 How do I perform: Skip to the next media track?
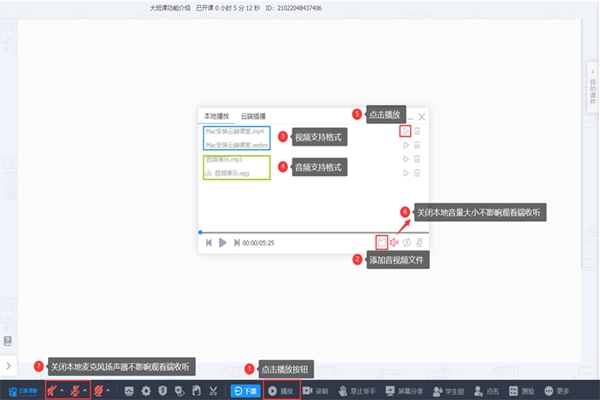236,242
